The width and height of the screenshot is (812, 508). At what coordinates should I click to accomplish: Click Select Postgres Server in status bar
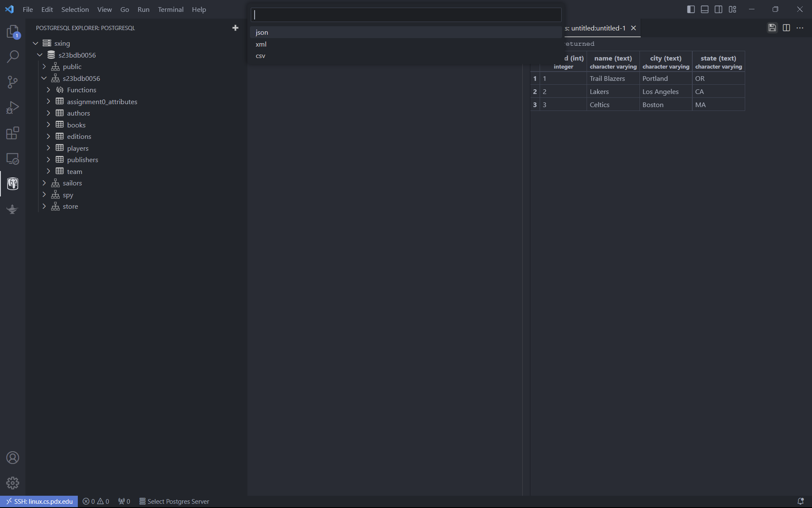(x=174, y=501)
